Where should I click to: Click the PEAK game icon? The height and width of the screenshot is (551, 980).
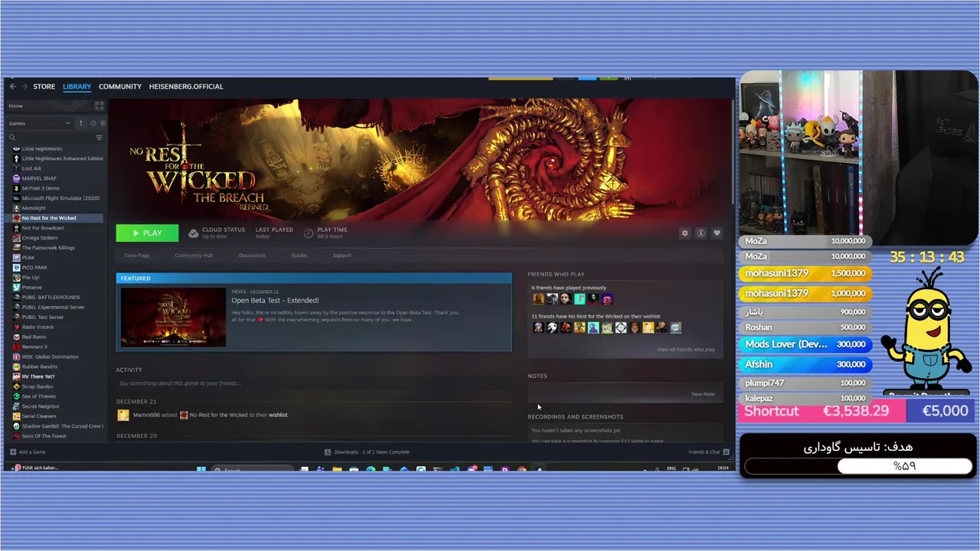[x=16, y=258]
